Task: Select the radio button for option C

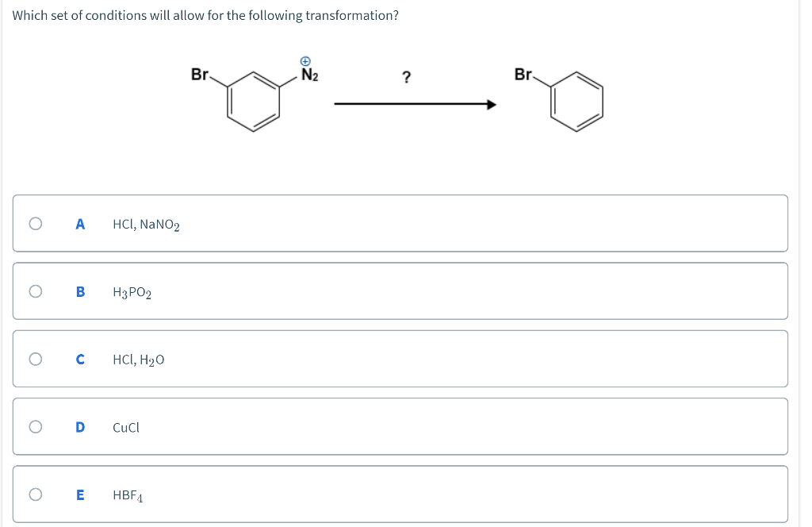Action: pyautogui.click(x=35, y=359)
